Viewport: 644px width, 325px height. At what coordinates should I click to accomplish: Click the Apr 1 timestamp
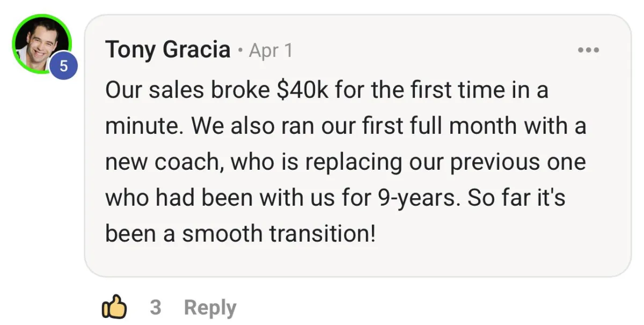coord(271,50)
